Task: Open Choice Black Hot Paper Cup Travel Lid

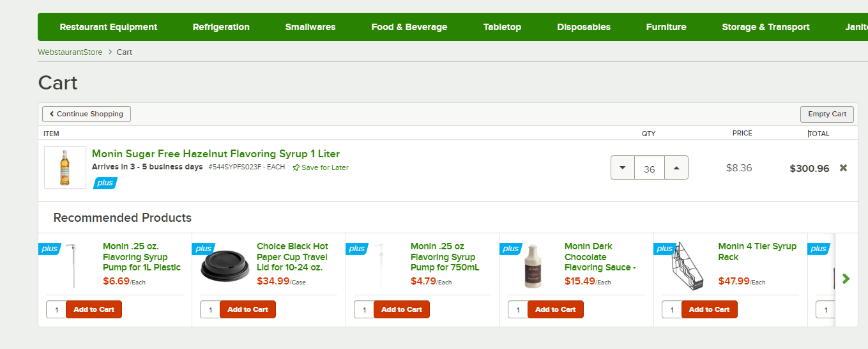Action: [x=293, y=257]
